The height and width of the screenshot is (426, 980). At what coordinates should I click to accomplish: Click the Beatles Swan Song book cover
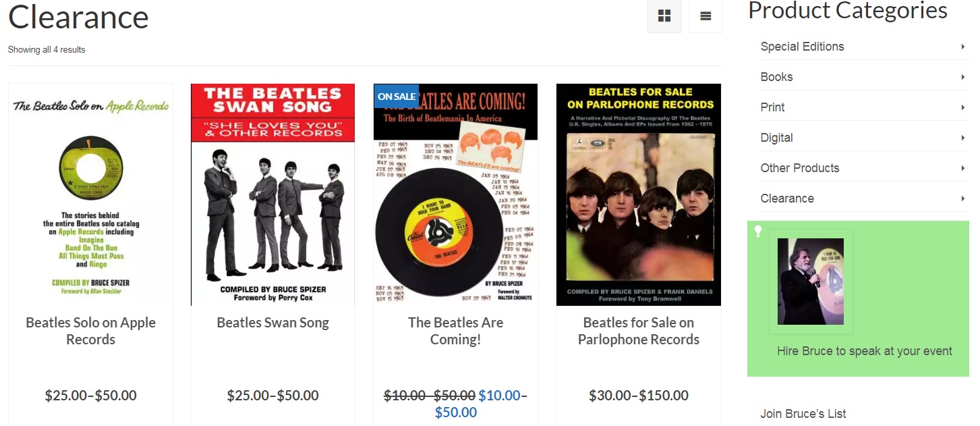pyautogui.click(x=273, y=194)
